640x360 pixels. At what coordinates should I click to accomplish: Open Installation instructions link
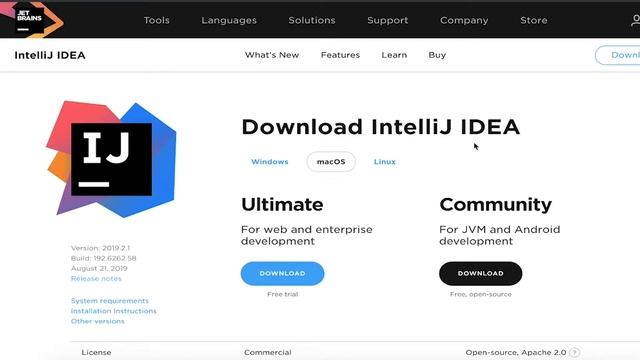point(113,311)
